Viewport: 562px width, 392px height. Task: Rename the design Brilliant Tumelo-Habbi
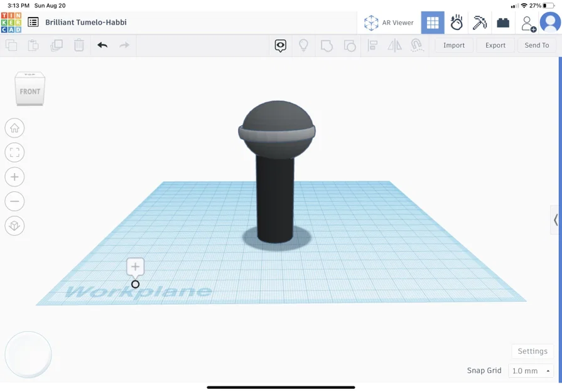[86, 22]
